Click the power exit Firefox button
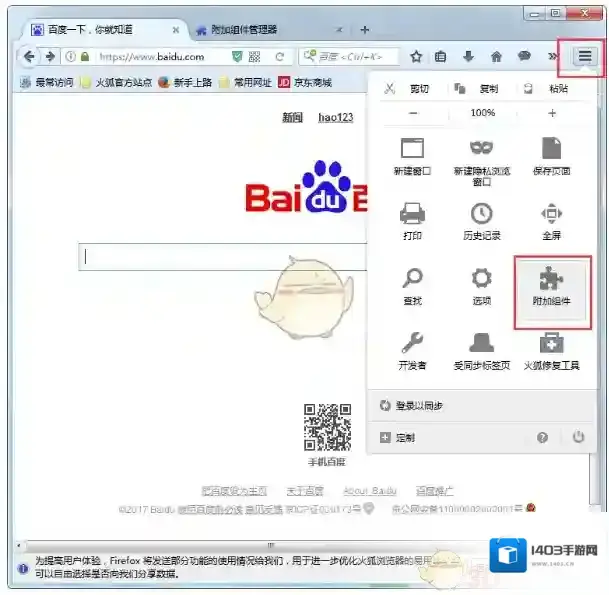 click(578, 437)
